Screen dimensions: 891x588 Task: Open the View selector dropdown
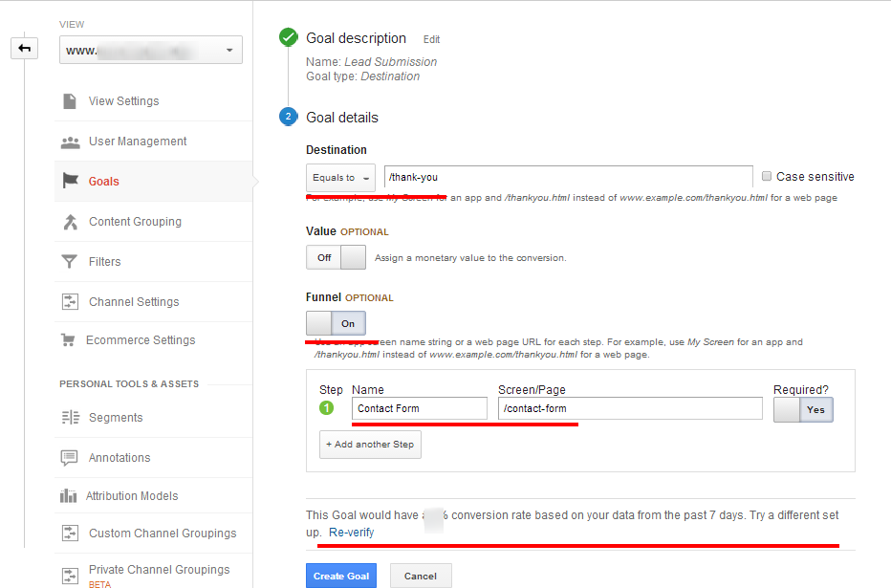[150, 51]
